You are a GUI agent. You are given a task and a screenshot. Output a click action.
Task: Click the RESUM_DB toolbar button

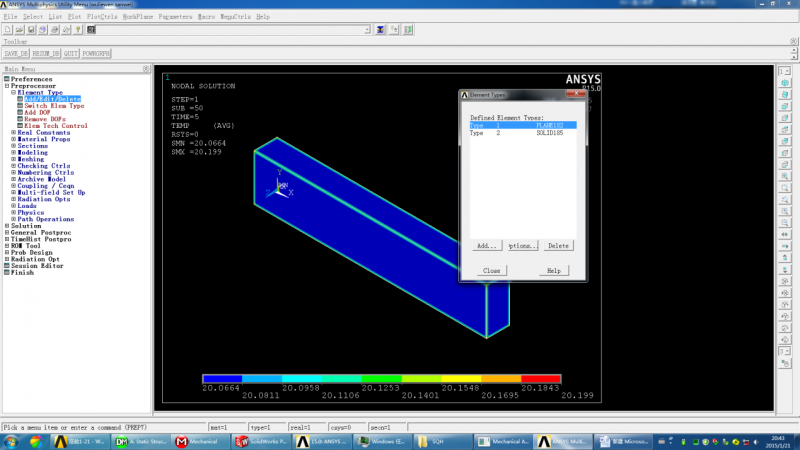click(x=46, y=54)
